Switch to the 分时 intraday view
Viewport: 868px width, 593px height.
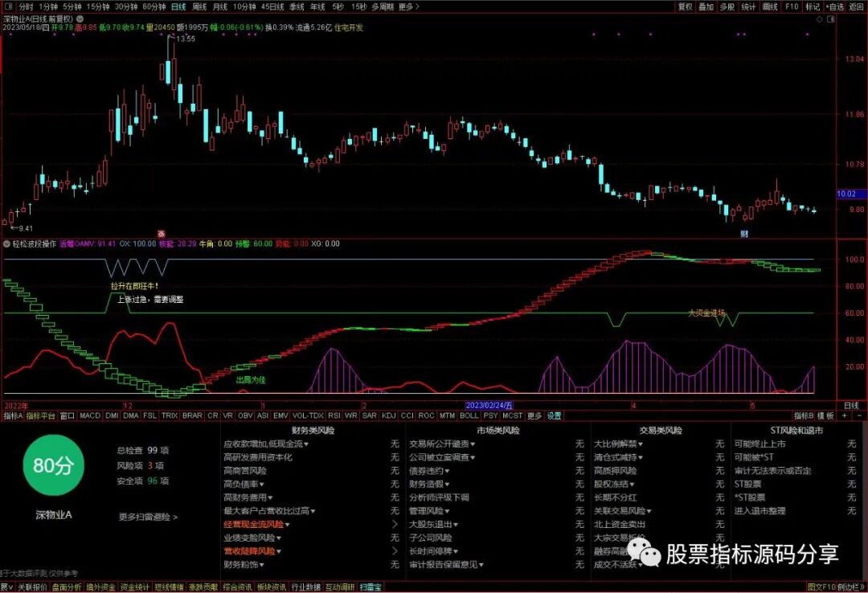tap(26, 6)
